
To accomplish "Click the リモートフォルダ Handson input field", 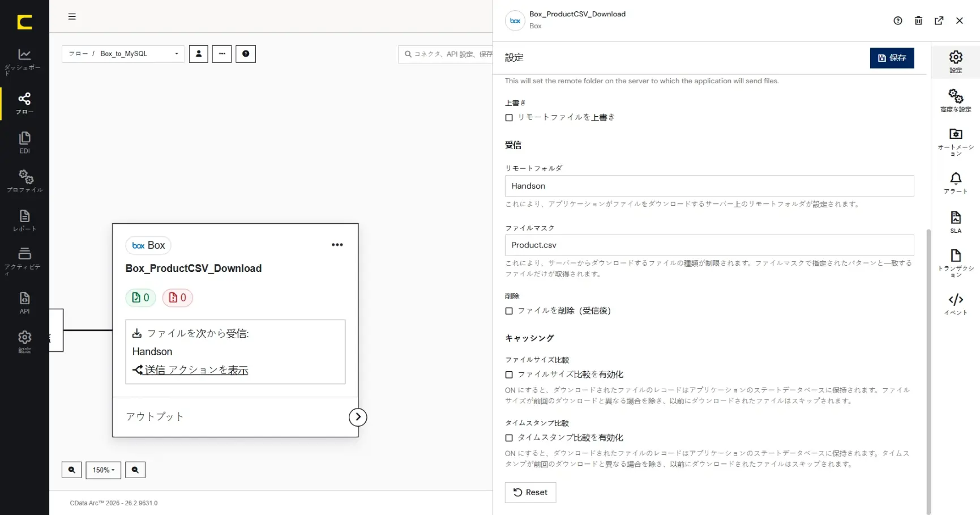I will click(x=709, y=186).
